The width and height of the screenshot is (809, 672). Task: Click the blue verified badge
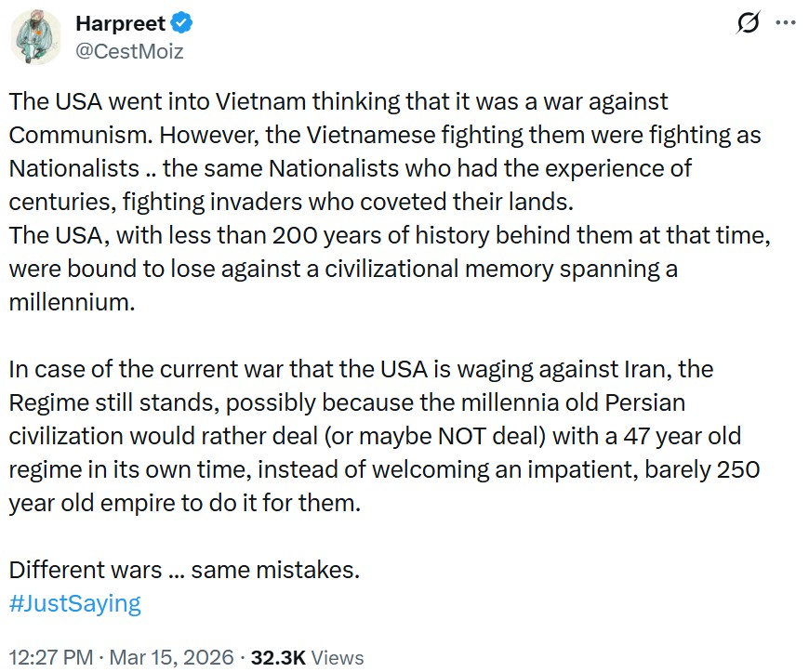185,24
